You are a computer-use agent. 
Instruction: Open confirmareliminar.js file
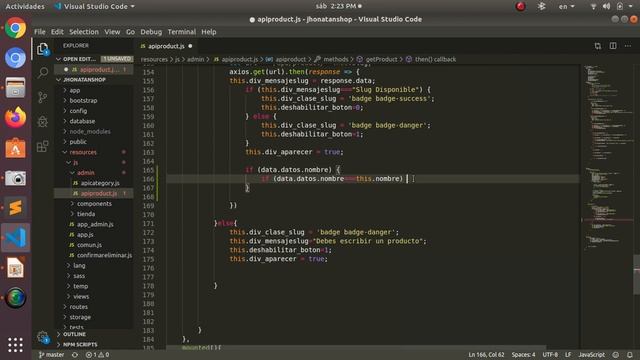[x=104, y=255]
